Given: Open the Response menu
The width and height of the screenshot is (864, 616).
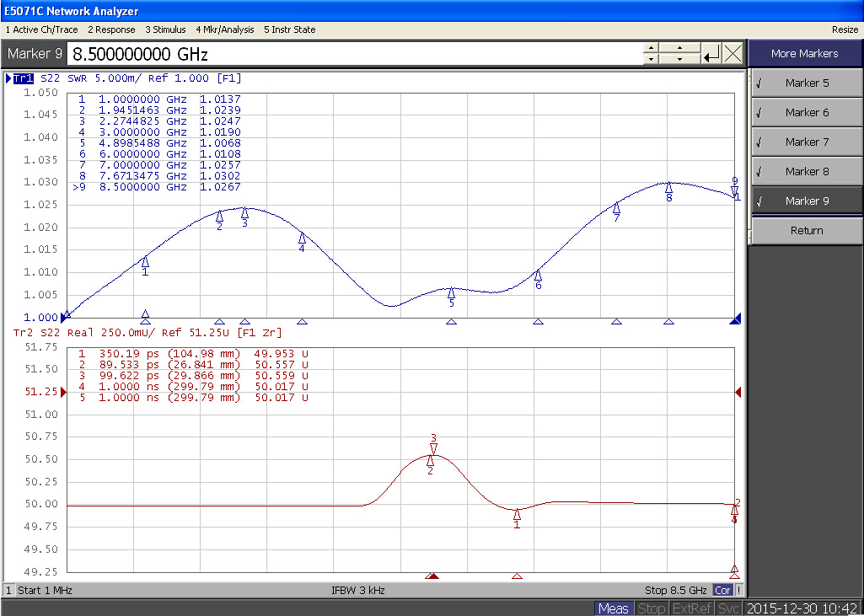Looking at the screenshot, I should pyautogui.click(x=111, y=29).
